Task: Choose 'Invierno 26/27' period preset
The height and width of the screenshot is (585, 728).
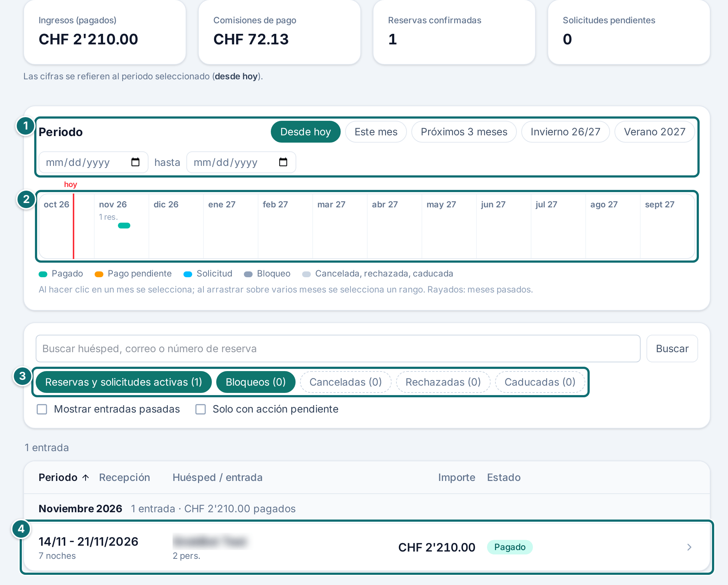Action: (566, 132)
